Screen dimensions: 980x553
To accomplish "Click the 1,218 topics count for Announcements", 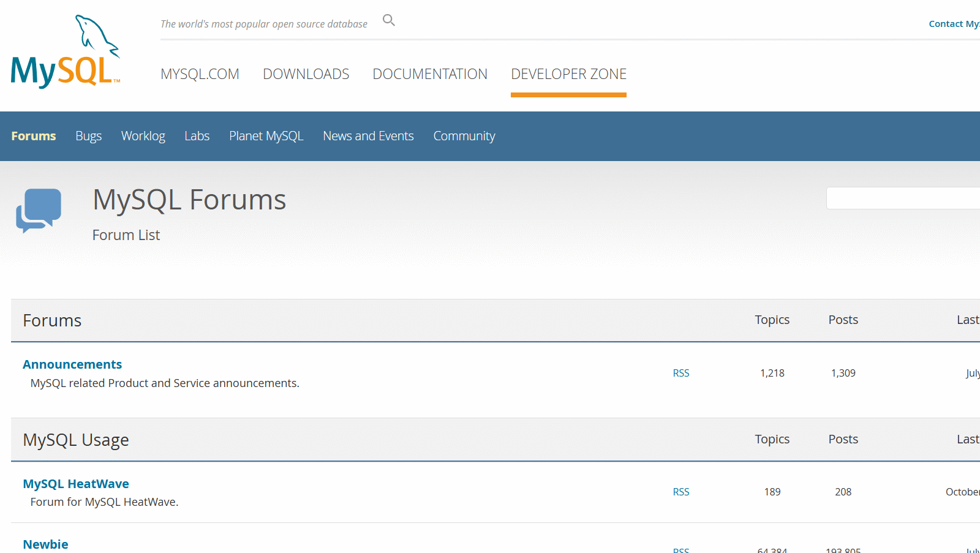I will [x=772, y=373].
